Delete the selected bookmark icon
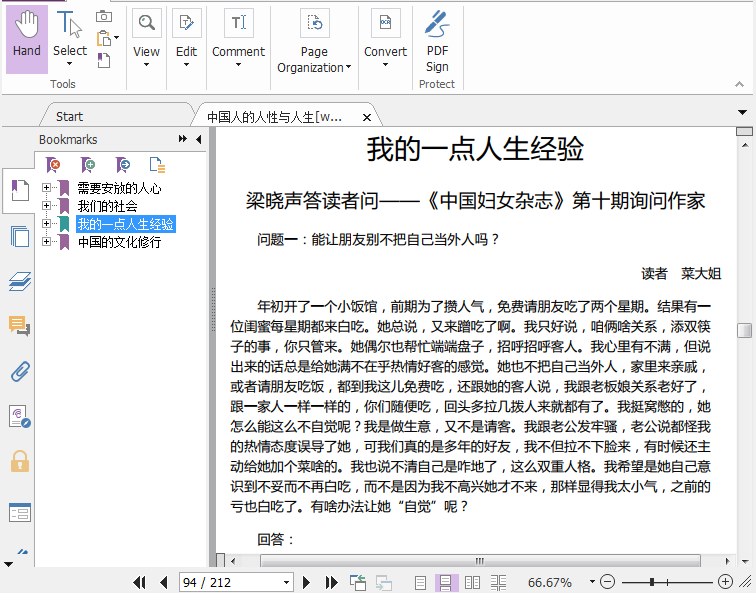This screenshot has height=593, width=756. point(54,165)
